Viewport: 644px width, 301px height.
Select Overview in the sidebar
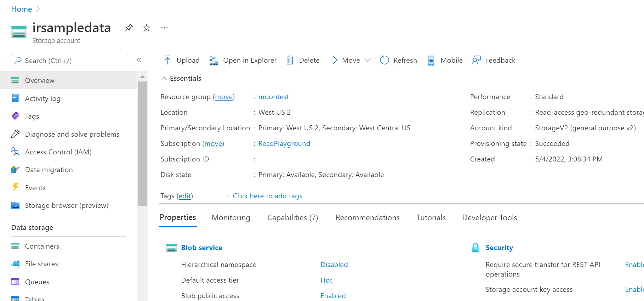[69, 80]
